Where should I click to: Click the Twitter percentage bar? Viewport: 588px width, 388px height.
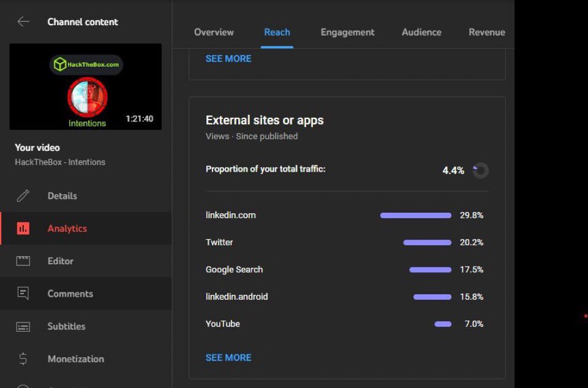coord(427,242)
